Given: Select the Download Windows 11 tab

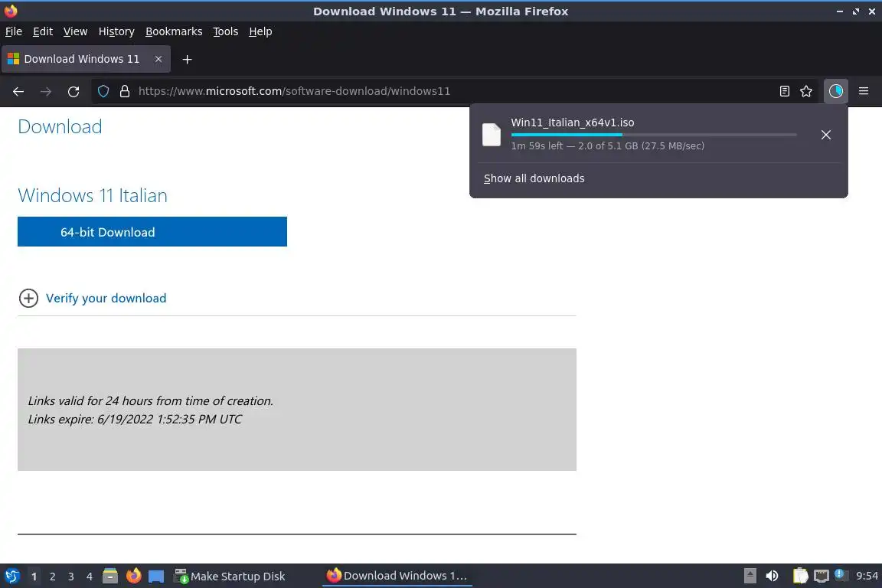Looking at the screenshot, I should 86,59.
